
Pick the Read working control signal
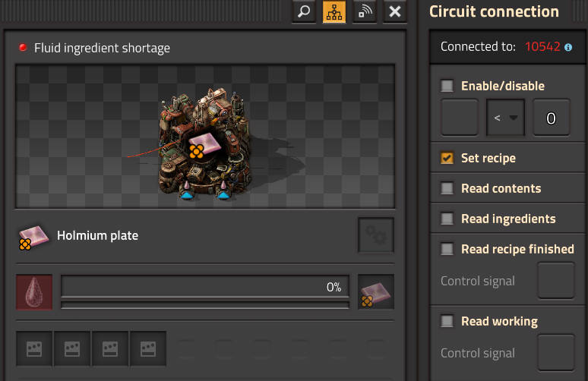[556, 353]
